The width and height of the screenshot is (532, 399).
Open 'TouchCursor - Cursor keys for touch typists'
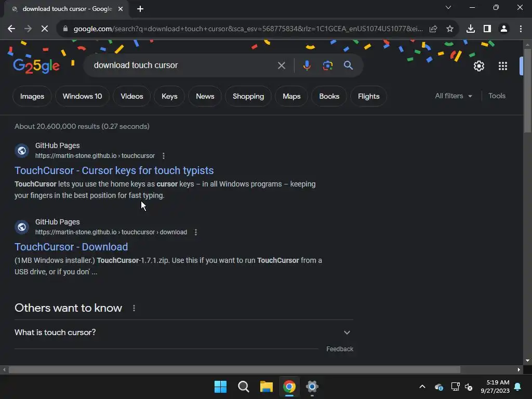[x=114, y=170]
